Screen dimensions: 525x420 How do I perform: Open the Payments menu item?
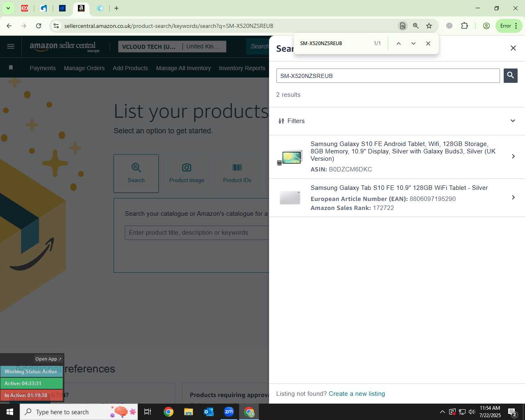pyautogui.click(x=43, y=68)
